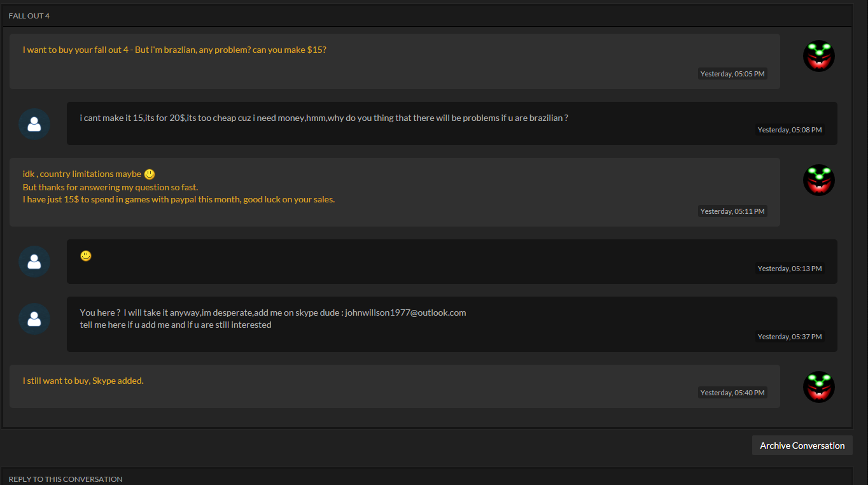This screenshot has width=868, height=485.
Task: Click the standalone smiley emoji message
Action: click(x=86, y=256)
